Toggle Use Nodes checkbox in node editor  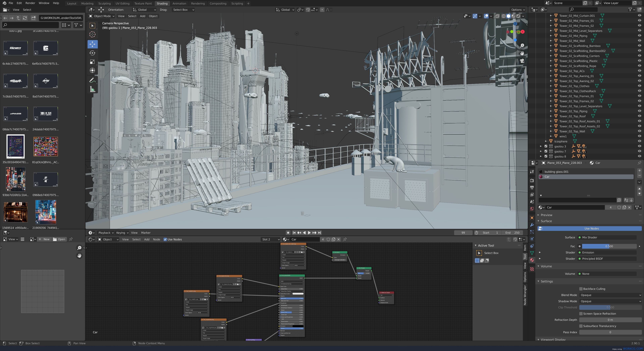point(165,239)
